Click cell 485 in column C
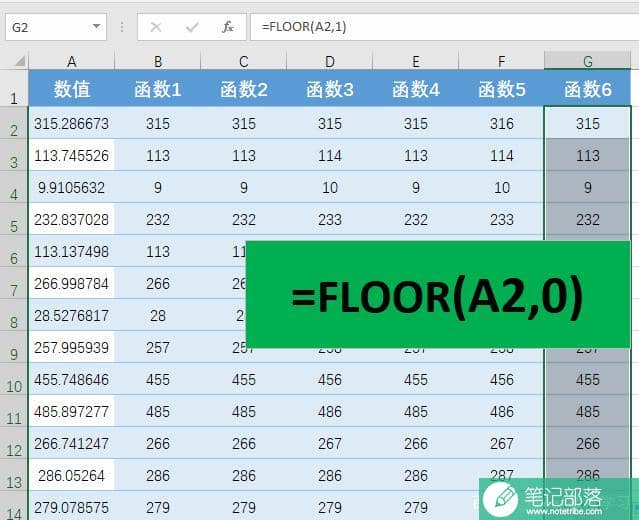This screenshot has height=520, width=639. (244, 411)
